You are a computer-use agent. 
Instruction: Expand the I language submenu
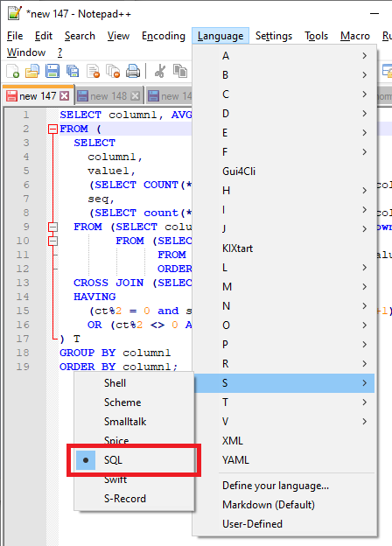pyautogui.click(x=284, y=210)
